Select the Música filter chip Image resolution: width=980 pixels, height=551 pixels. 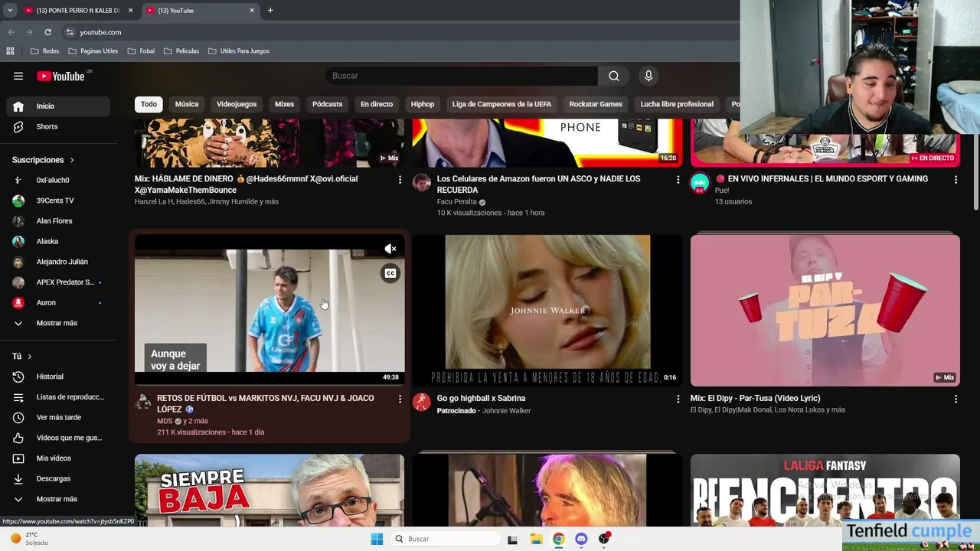pyautogui.click(x=187, y=104)
